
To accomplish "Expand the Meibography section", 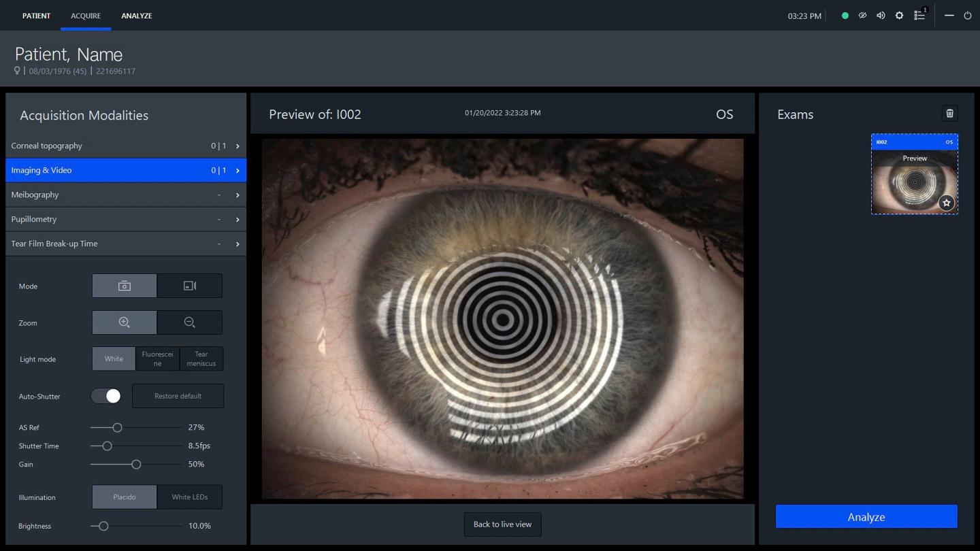I will (x=126, y=195).
